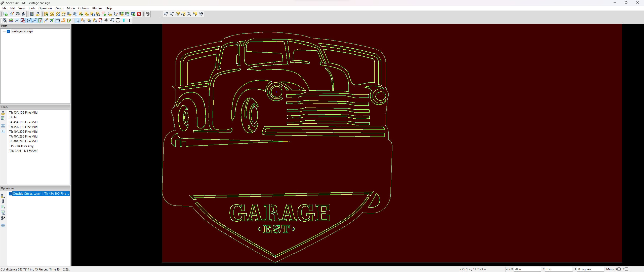
Task: Uncheck the vintage car sign part checkbox
Action: (8, 31)
